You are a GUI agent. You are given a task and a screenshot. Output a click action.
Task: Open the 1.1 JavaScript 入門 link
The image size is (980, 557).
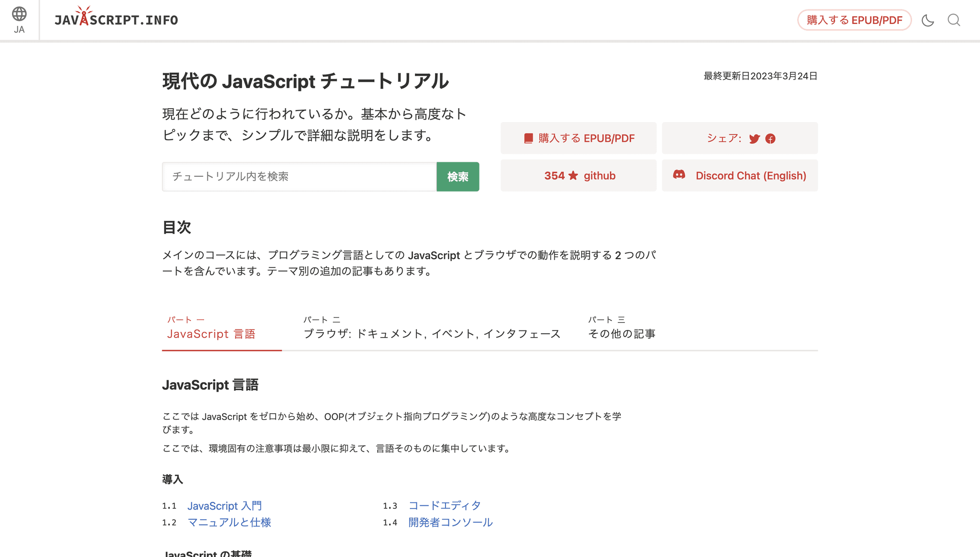pyautogui.click(x=224, y=506)
